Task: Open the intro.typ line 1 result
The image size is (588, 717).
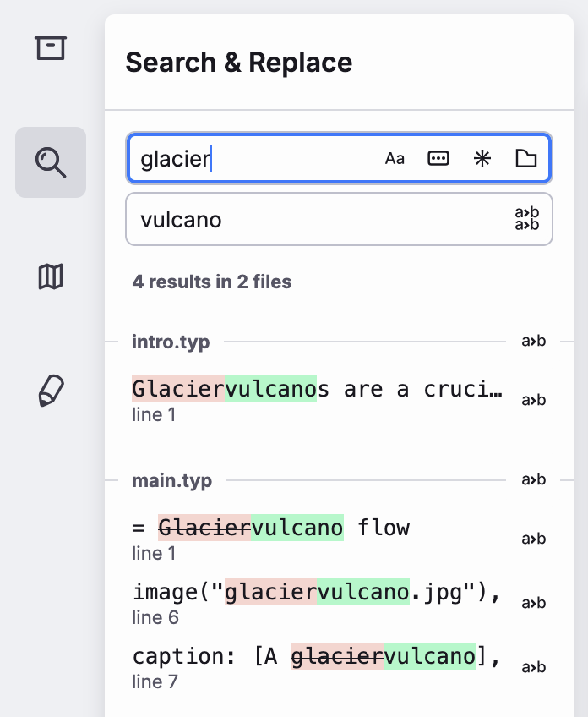Action: click(318, 400)
